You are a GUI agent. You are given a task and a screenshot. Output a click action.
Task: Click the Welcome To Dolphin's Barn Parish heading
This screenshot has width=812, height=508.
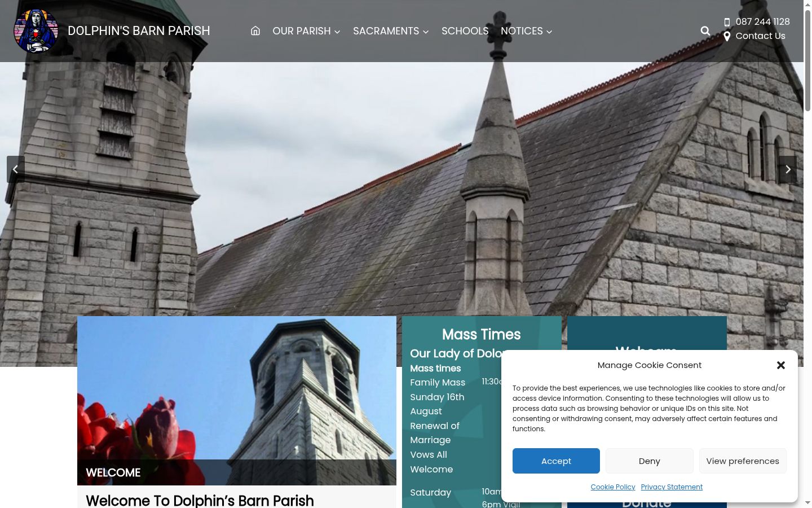(x=200, y=501)
